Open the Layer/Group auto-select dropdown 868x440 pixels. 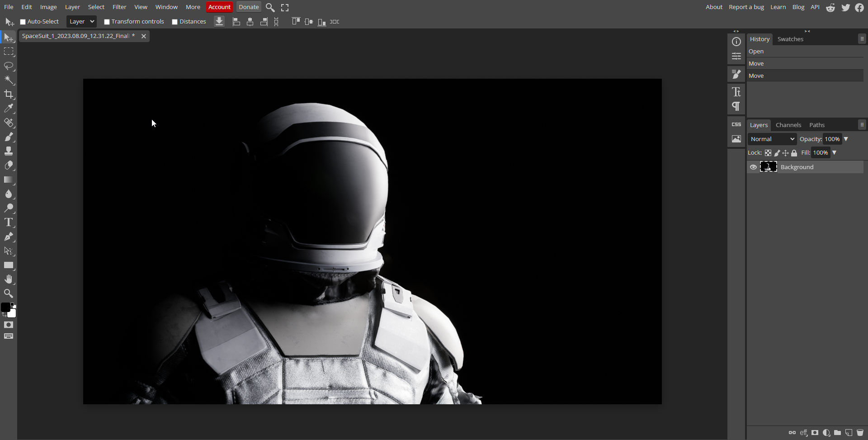[81, 22]
